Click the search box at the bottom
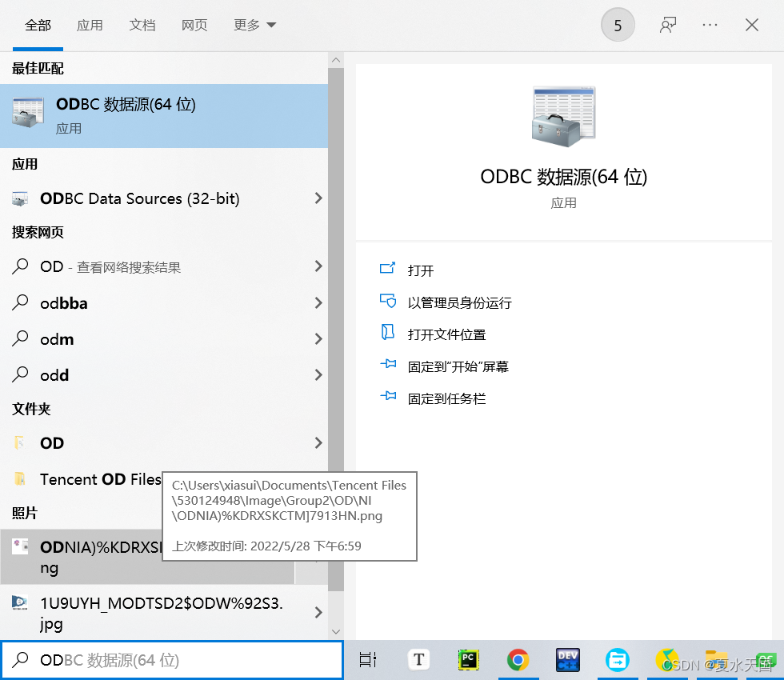The width and height of the screenshot is (784, 680). pyautogui.click(x=172, y=660)
